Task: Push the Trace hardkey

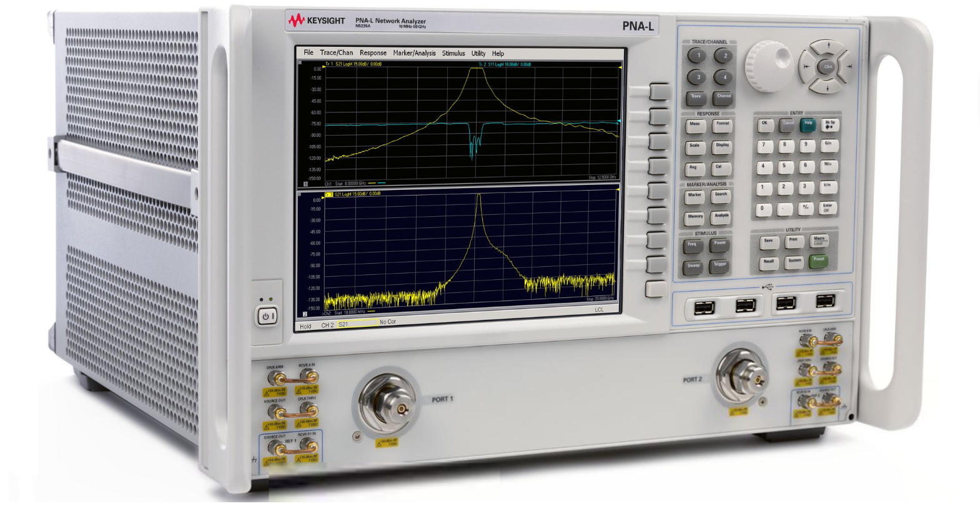Action: click(696, 97)
